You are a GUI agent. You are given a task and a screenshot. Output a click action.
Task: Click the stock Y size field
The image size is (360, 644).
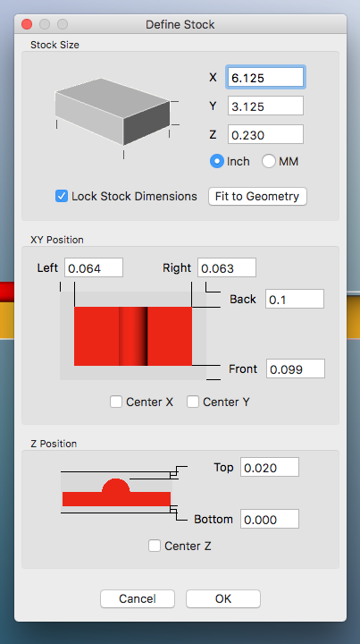tap(265, 106)
